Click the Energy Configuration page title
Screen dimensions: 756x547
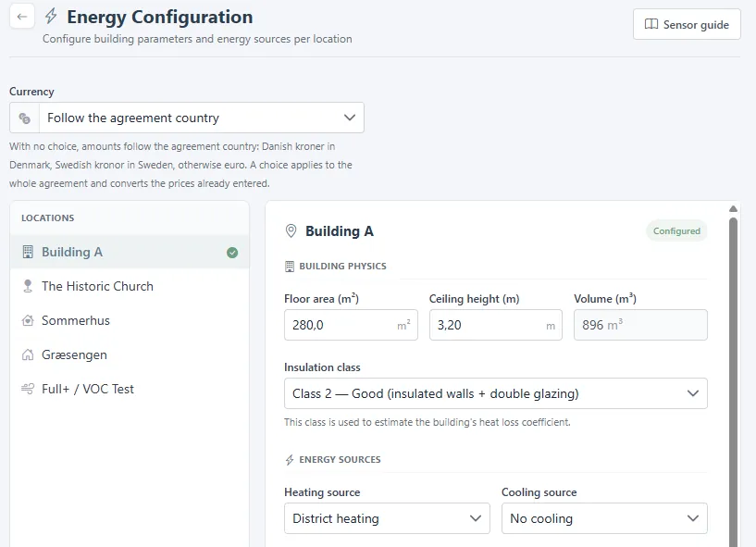point(159,17)
